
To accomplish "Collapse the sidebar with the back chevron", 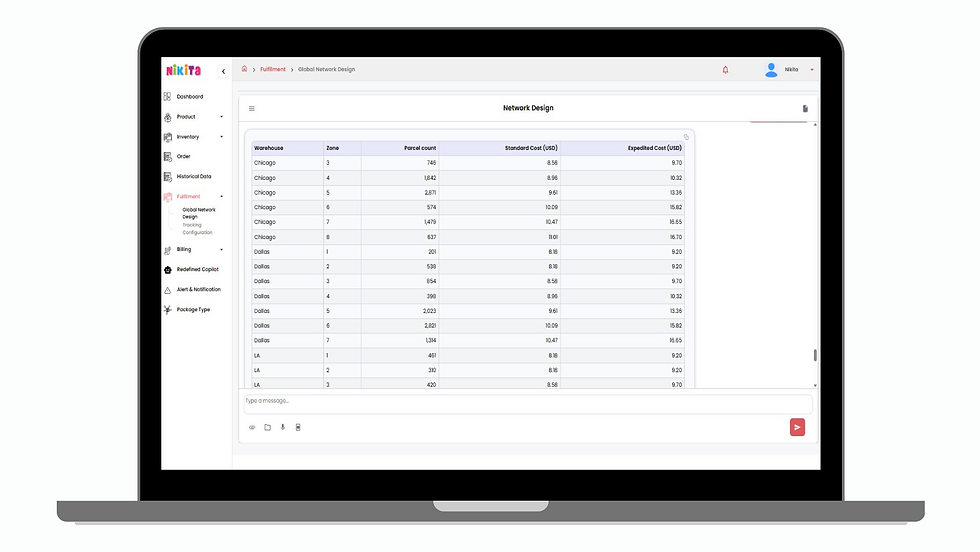I will [223, 71].
